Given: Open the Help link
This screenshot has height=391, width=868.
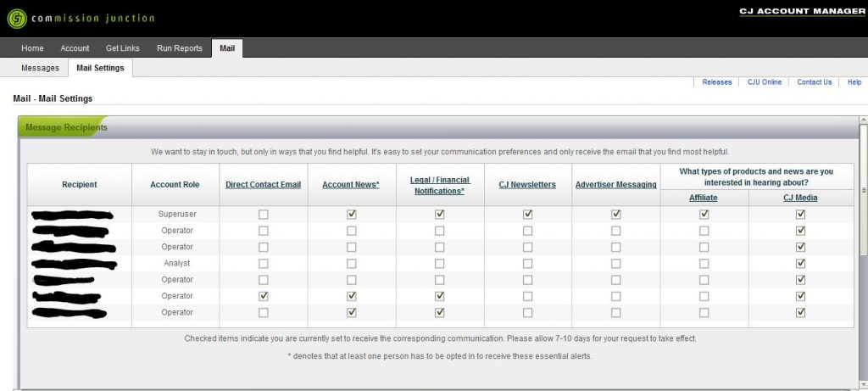Looking at the screenshot, I should click(x=854, y=82).
